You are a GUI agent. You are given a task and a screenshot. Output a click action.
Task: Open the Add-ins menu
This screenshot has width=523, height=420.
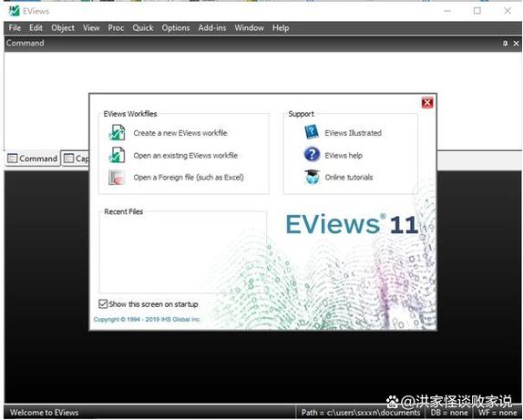211,28
